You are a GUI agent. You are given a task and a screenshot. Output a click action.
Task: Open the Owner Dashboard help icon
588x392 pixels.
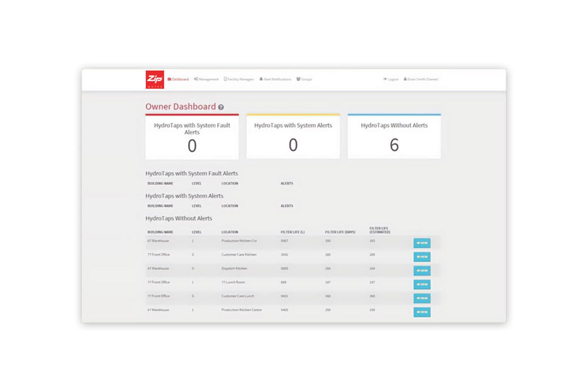[x=221, y=107]
